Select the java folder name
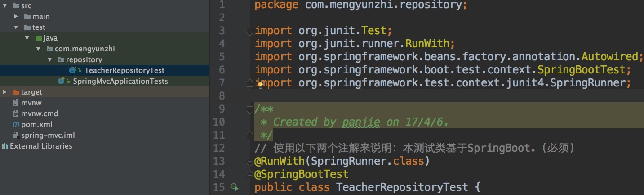This screenshot has width=644, height=195. (50, 38)
